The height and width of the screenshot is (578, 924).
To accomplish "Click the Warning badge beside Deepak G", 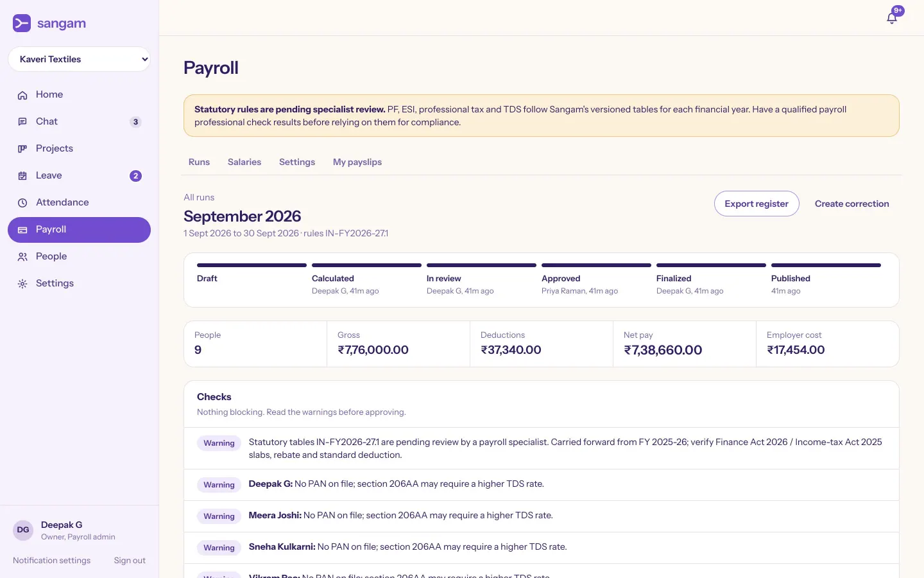I will coord(219,485).
